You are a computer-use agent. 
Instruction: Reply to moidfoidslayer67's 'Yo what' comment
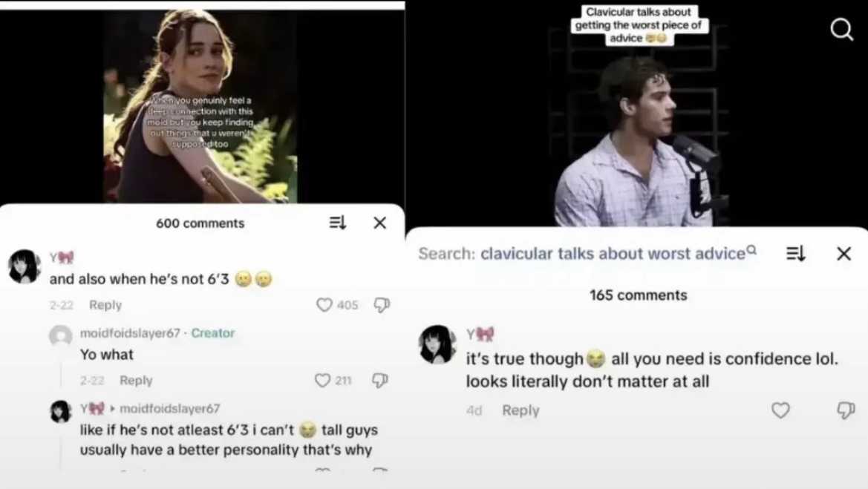pyautogui.click(x=136, y=380)
